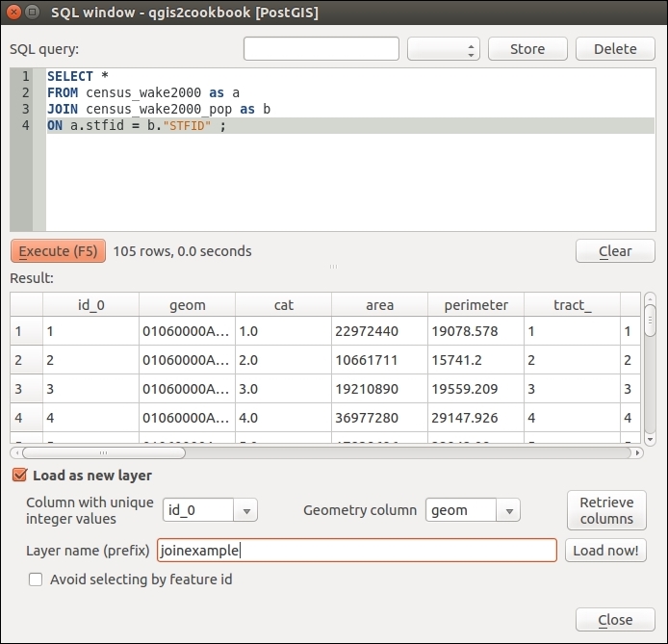Click the Close button at bottom
Viewport: 668px width, 644px height.
(614, 619)
